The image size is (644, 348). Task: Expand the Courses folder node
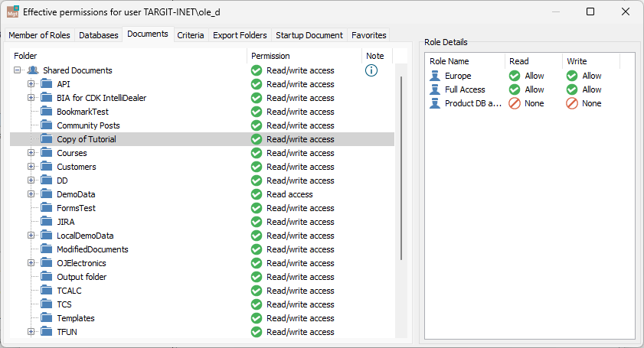click(31, 153)
